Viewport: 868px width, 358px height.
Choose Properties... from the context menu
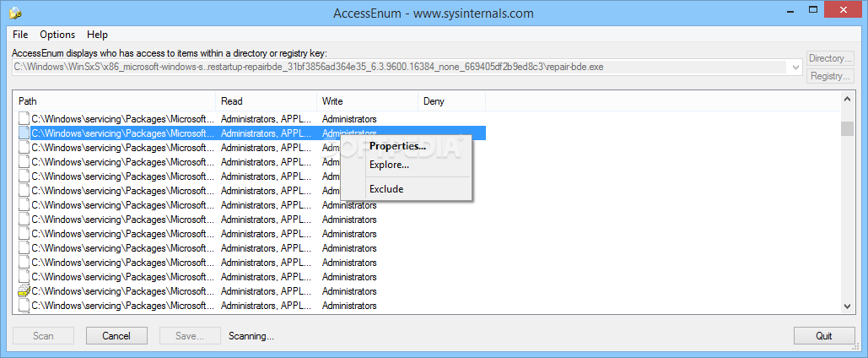(x=397, y=146)
